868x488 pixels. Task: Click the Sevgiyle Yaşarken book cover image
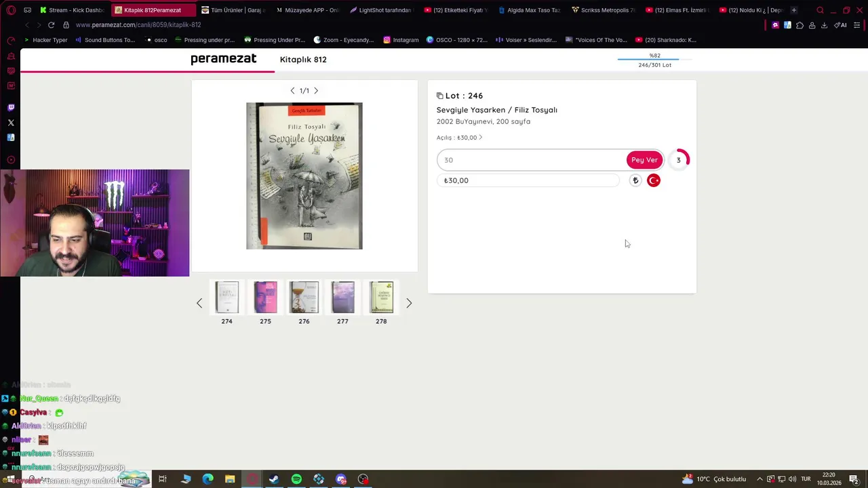click(x=304, y=176)
